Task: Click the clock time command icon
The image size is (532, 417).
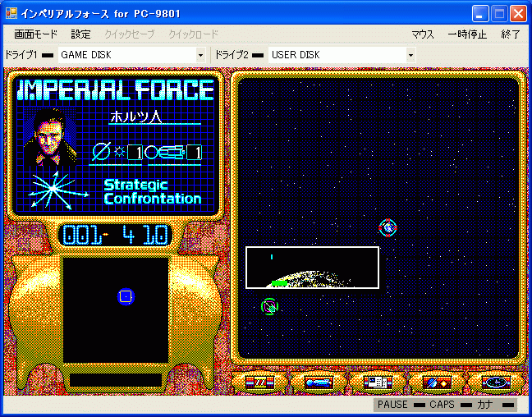Action: [x=496, y=383]
